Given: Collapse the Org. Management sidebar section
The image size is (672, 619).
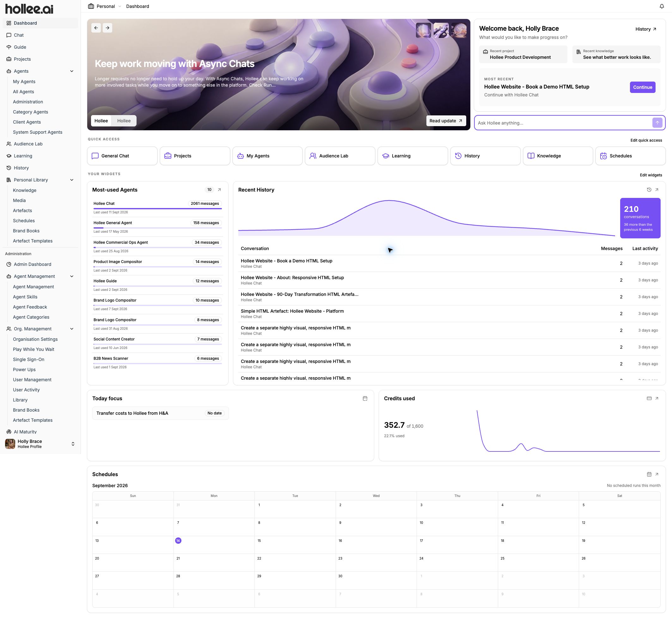Looking at the screenshot, I should coord(72,329).
